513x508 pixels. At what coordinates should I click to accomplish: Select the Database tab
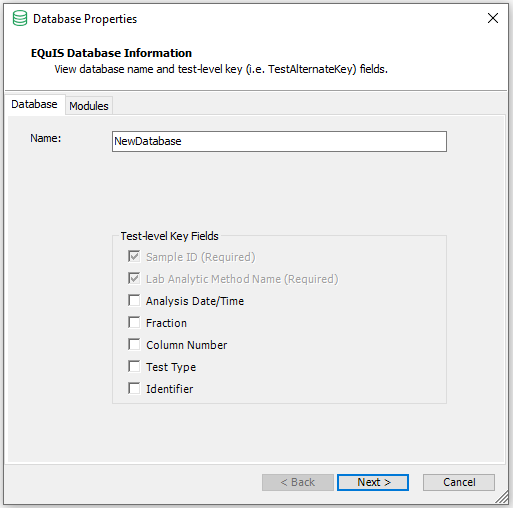[x=34, y=104]
